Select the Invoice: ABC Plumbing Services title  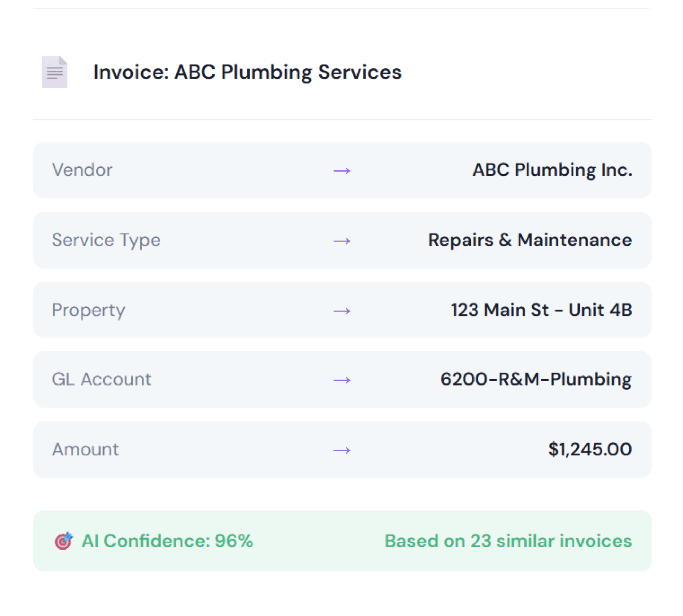tap(247, 72)
